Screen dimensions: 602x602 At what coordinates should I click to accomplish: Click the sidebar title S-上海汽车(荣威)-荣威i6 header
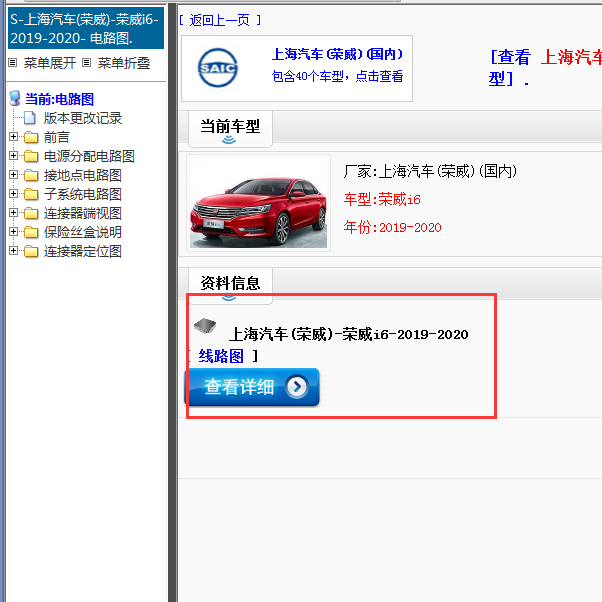pos(86,28)
